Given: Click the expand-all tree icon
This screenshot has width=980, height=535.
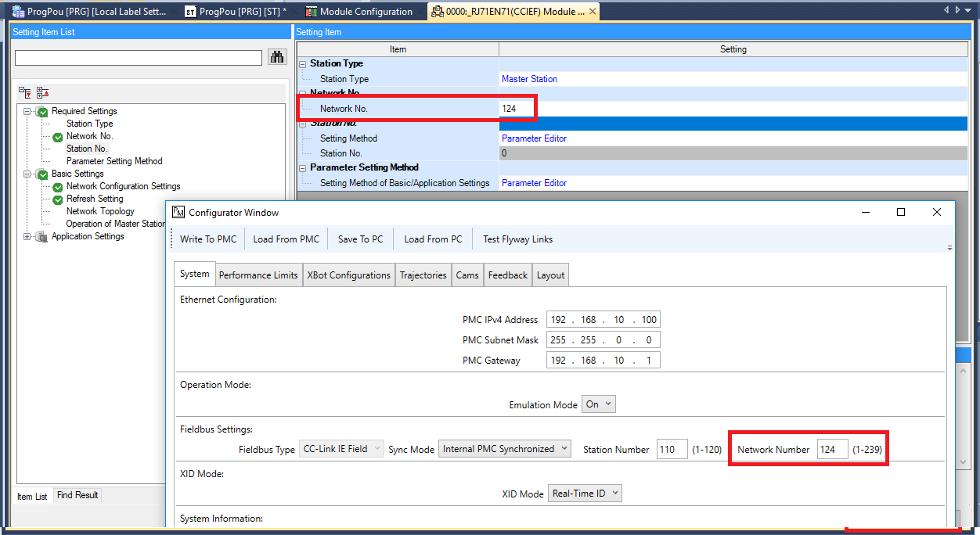Looking at the screenshot, I should coord(25,92).
